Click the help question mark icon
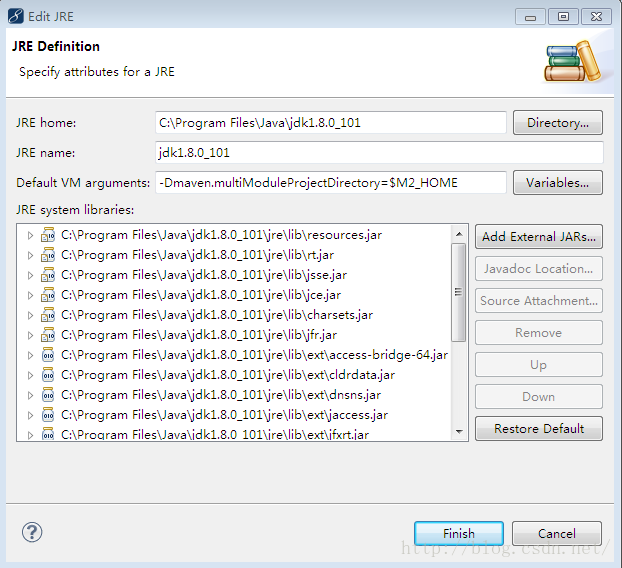Viewport: 622px width, 568px height. point(32,532)
